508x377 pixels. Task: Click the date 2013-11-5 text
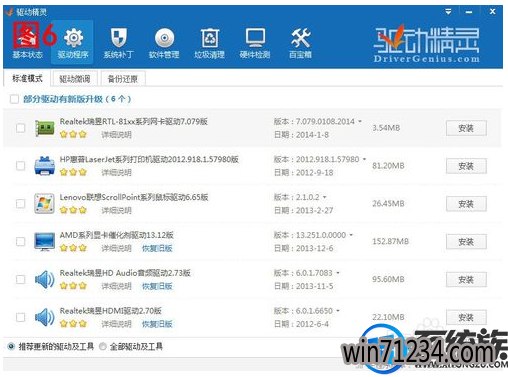[x=315, y=286]
